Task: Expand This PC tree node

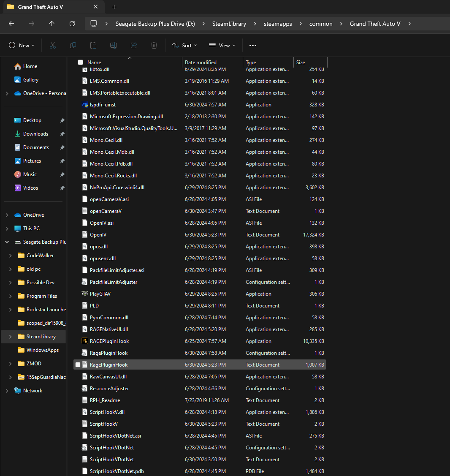Action: (7, 228)
